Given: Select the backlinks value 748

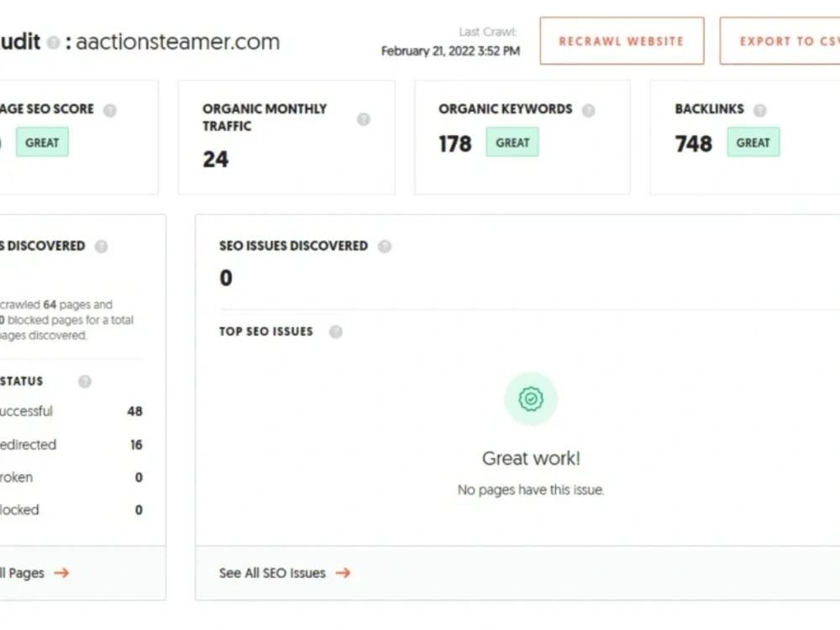Looking at the screenshot, I should [x=694, y=144].
